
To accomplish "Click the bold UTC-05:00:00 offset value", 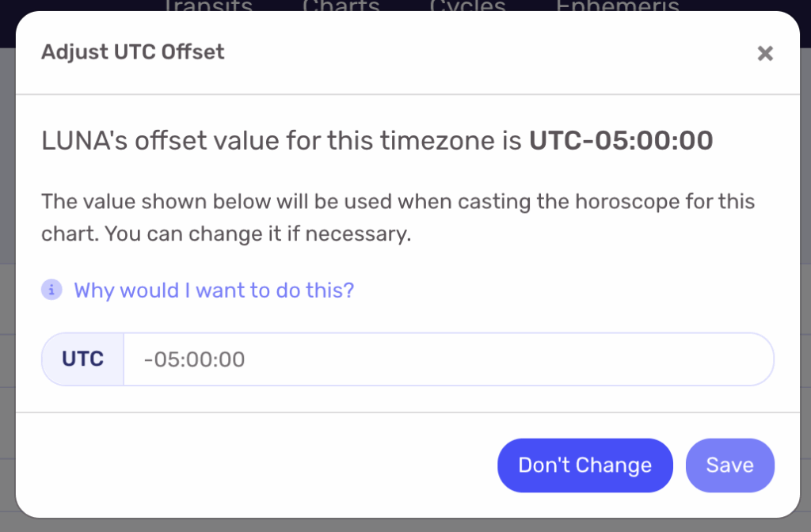I will tap(621, 141).
